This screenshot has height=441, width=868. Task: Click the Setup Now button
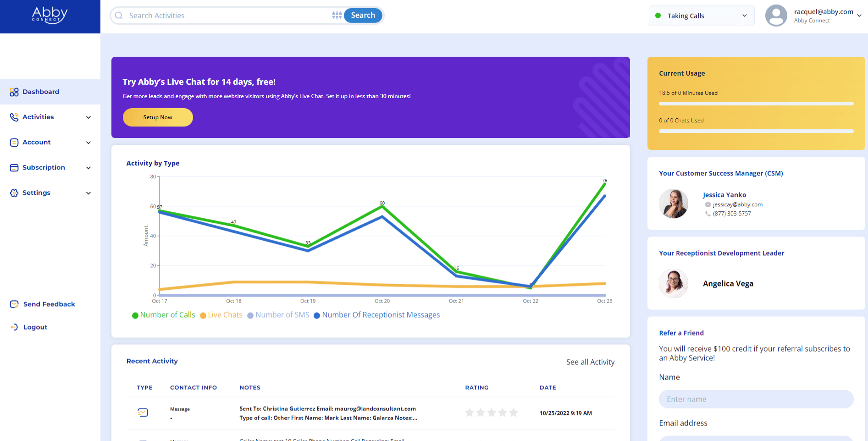158,117
